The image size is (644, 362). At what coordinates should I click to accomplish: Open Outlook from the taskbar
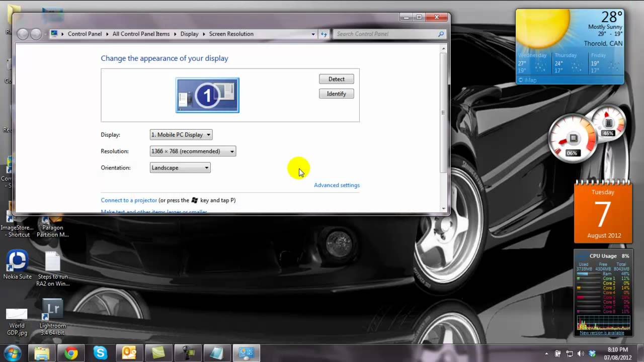129,353
